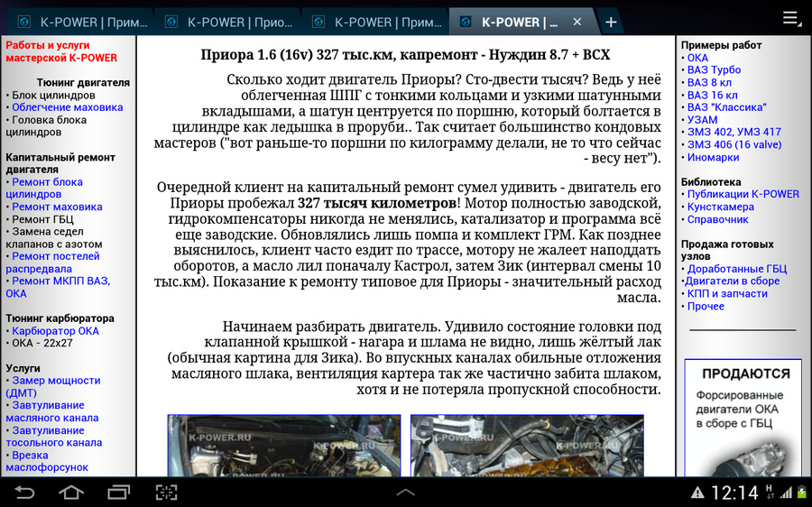Open Замер мощности (ДМТ) link
Viewport: 812px width, 507px height.
53,386
